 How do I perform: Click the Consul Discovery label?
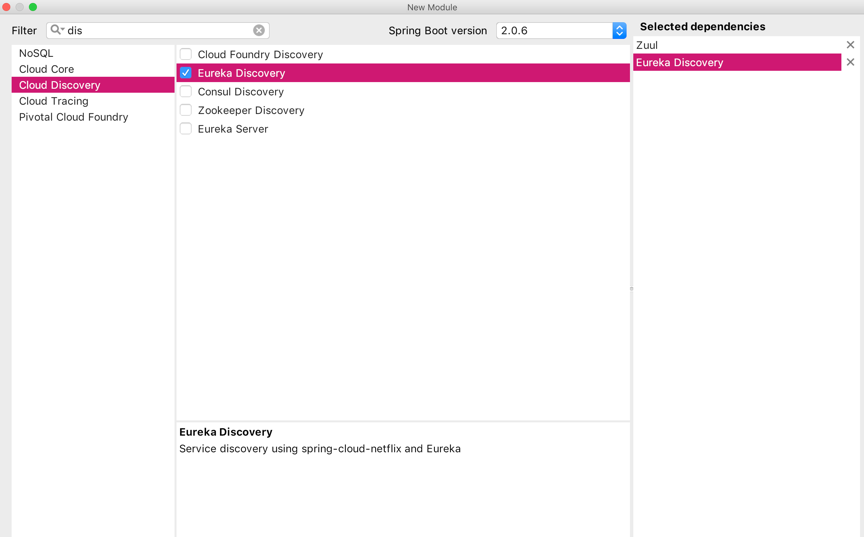click(x=241, y=92)
